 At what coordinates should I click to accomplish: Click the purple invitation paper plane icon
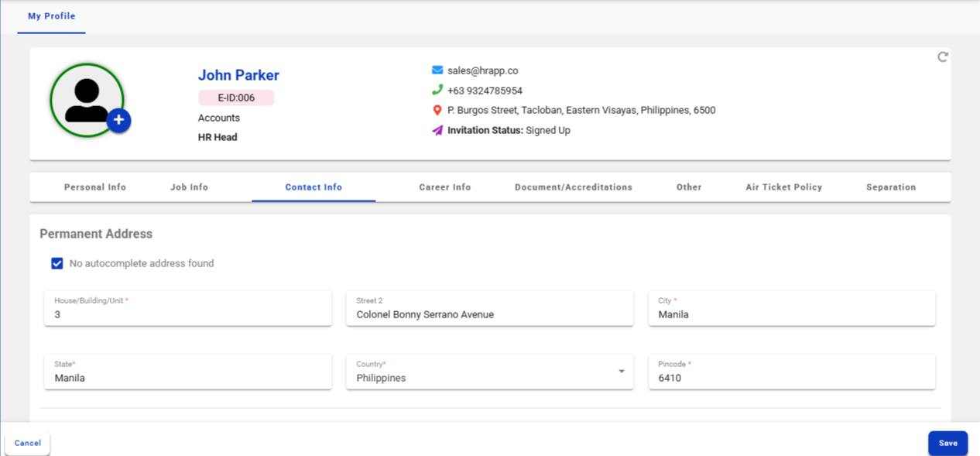437,130
